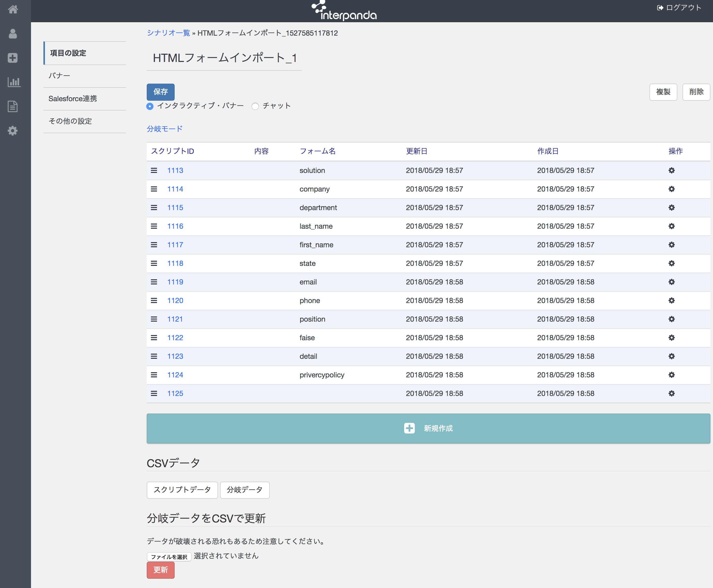Open gear actions for script 1113
Viewport: 713px width, 588px height.
672,170
